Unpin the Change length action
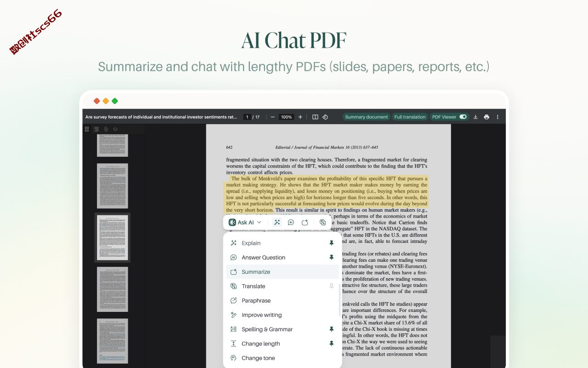Image resolution: width=588 pixels, height=368 pixels. tap(331, 344)
